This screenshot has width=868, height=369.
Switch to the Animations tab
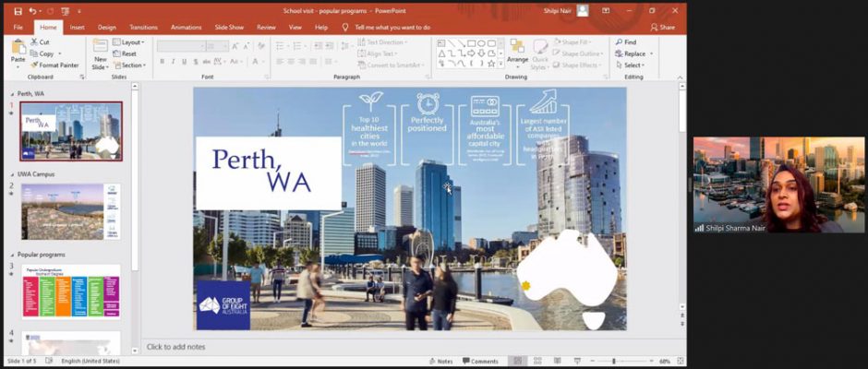[x=186, y=27]
